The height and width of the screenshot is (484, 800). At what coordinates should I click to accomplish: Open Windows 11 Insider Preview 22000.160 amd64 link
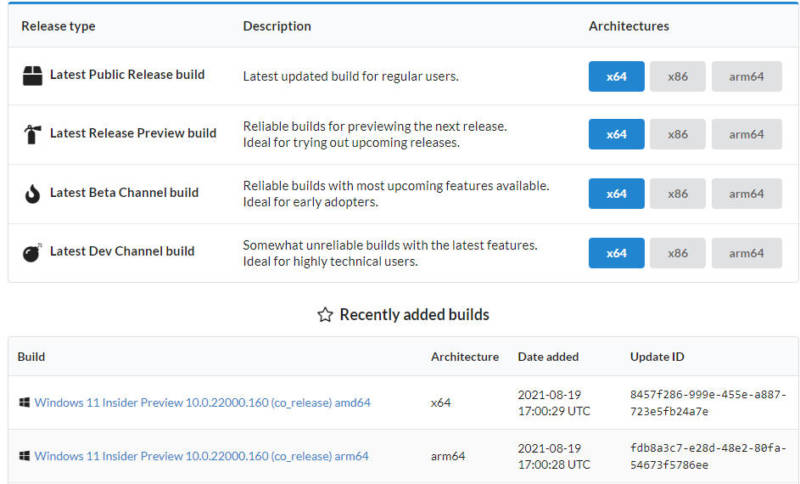click(202, 402)
